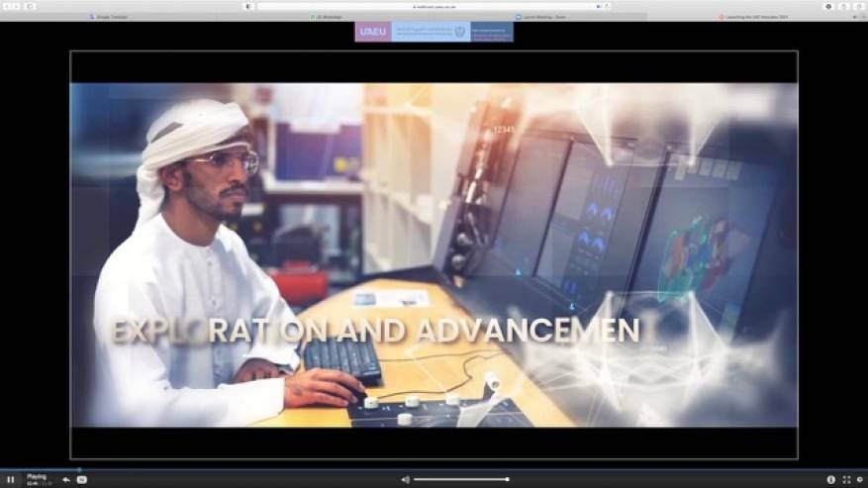Switch to the WhatsApp tab
Image resolution: width=868 pixels, height=488 pixels.
325,17
